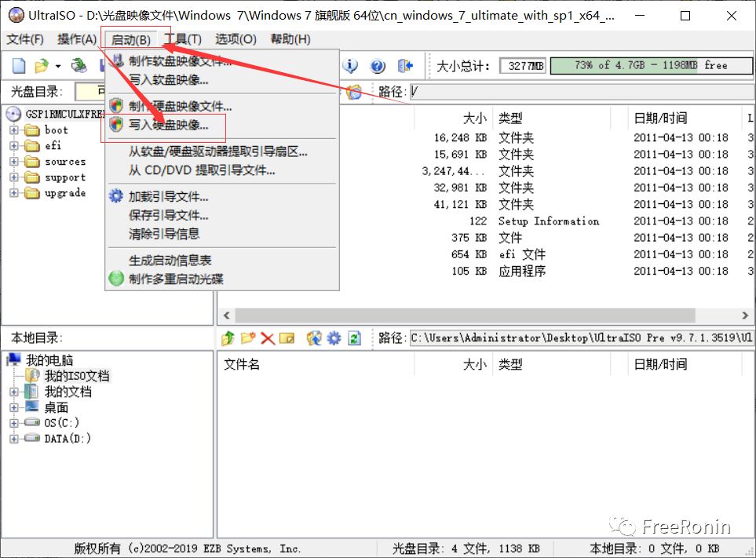Click the Setup Information type cell
This screenshot has width=756, height=558.
tap(549, 221)
